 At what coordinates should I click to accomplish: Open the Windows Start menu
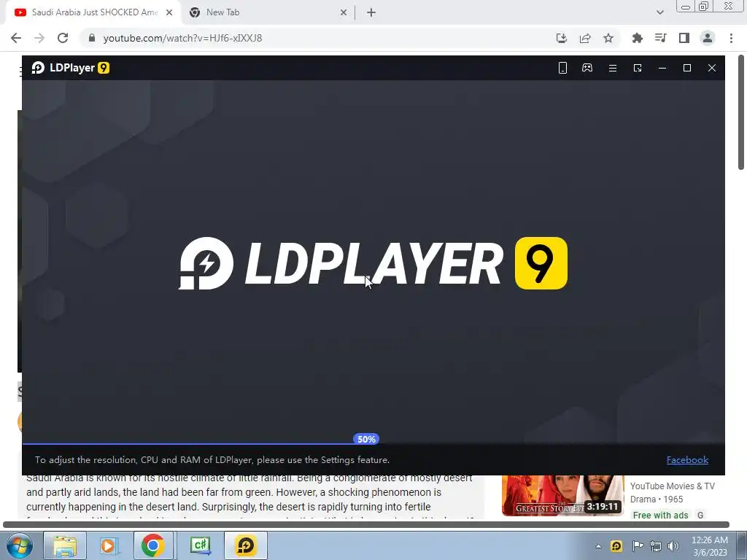click(x=19, y=545)
